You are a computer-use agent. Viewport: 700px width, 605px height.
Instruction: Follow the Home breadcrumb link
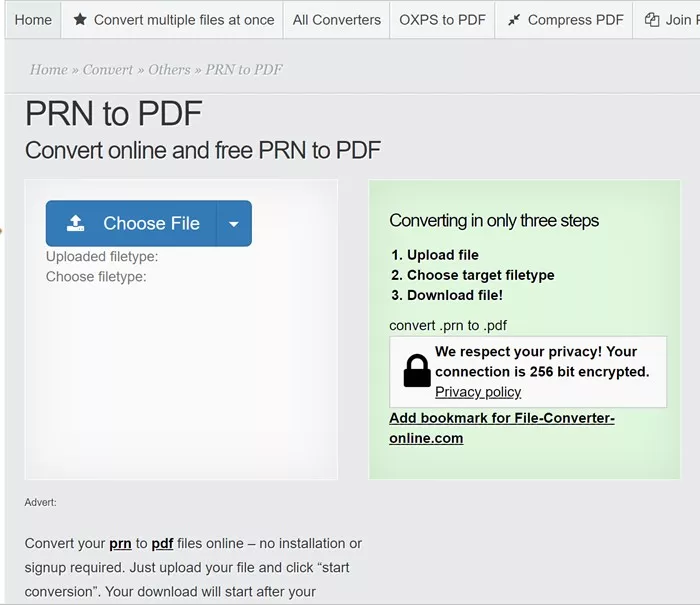pyautogui.click(x=49, y=70)
